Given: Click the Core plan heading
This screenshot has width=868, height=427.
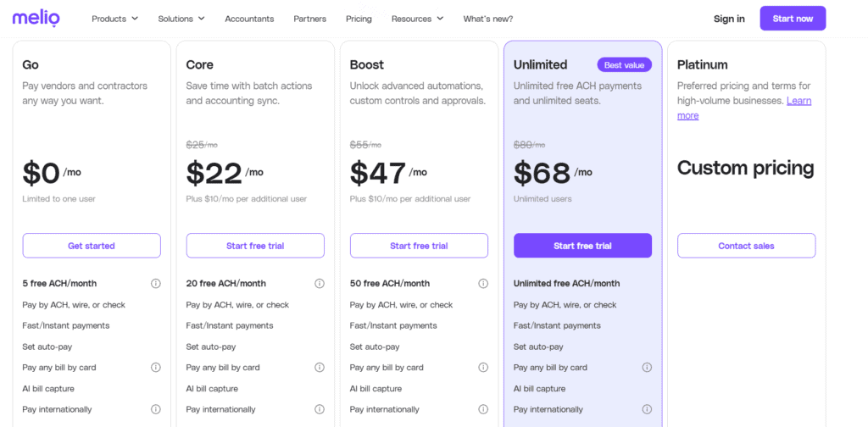Looking at the screenshot, I should [199, 64].
